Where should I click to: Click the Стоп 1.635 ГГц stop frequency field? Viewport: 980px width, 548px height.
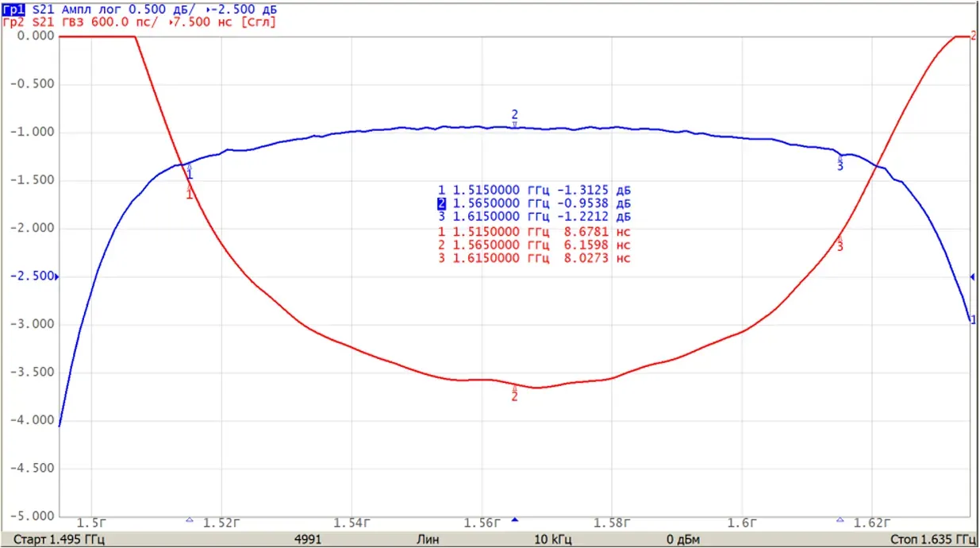(932, 539)
